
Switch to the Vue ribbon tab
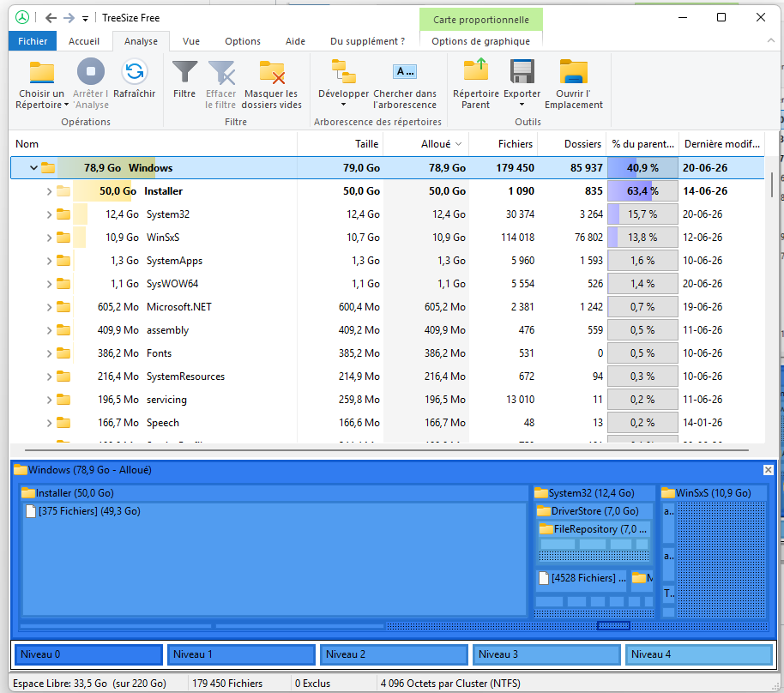(191, 41)
